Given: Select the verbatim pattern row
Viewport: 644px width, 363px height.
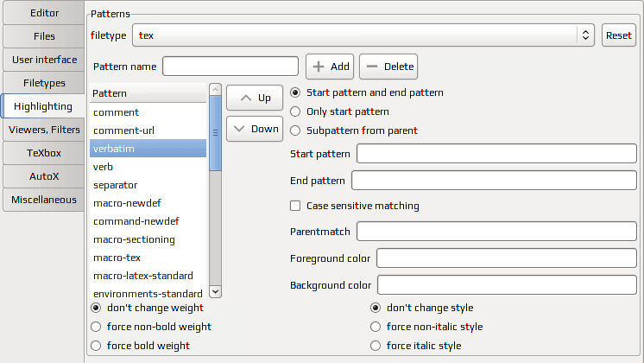Looking at the screenshot, I should tap(148, 149).
